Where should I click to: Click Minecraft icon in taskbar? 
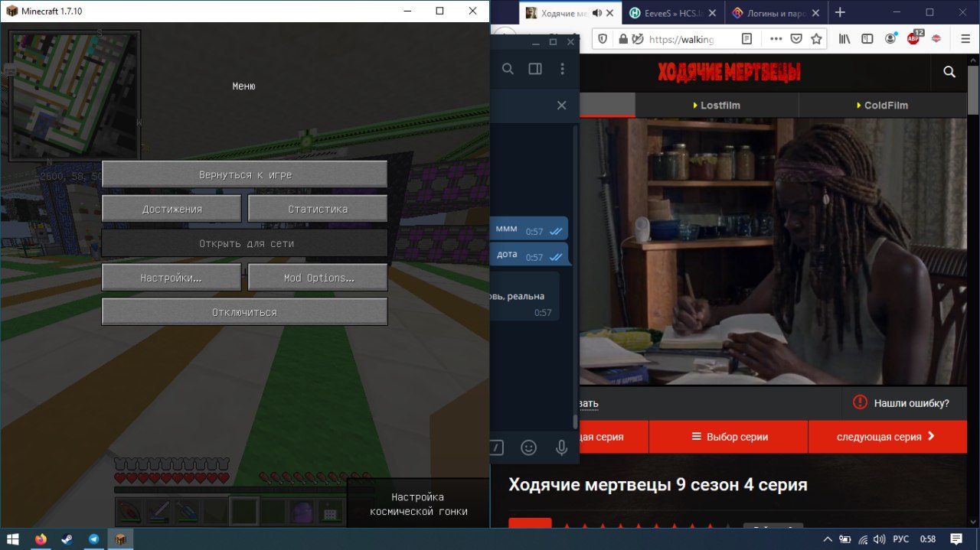click(120, 539)
